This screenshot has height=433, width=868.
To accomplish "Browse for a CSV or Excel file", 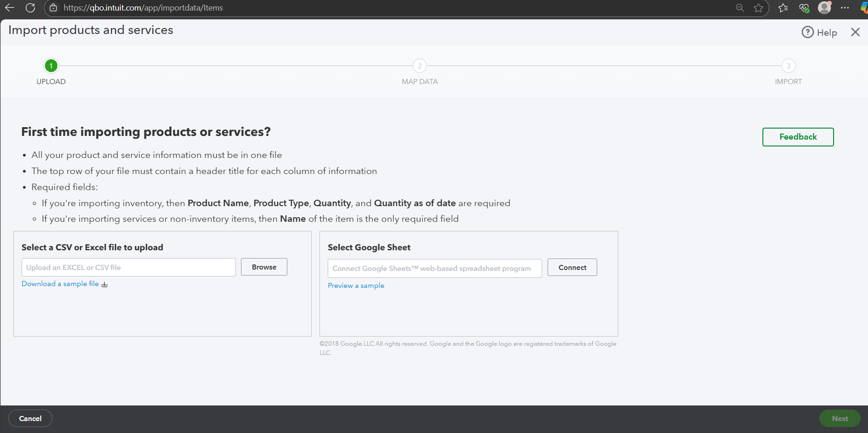I will pos(264,267).
